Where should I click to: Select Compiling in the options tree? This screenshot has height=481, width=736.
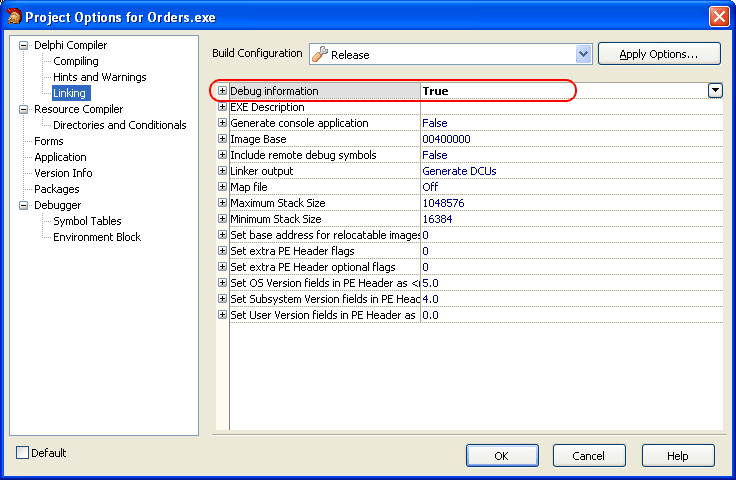[x=76, y=61]
